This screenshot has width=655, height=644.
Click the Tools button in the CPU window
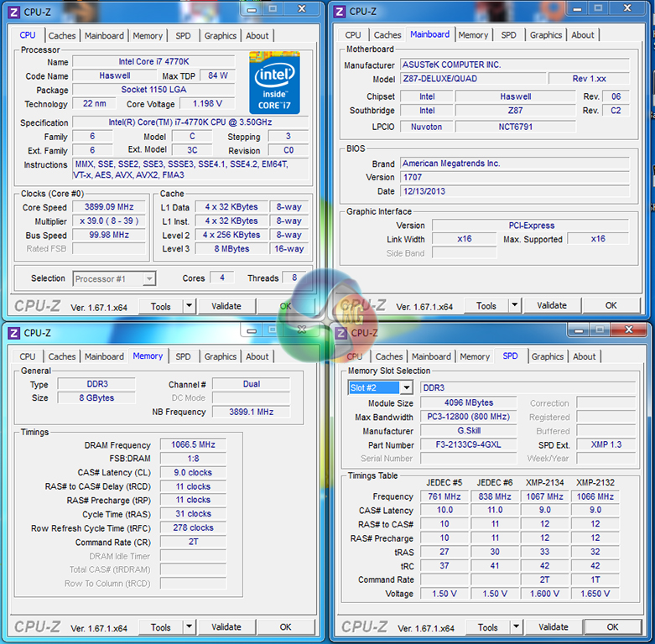[161, 307]
